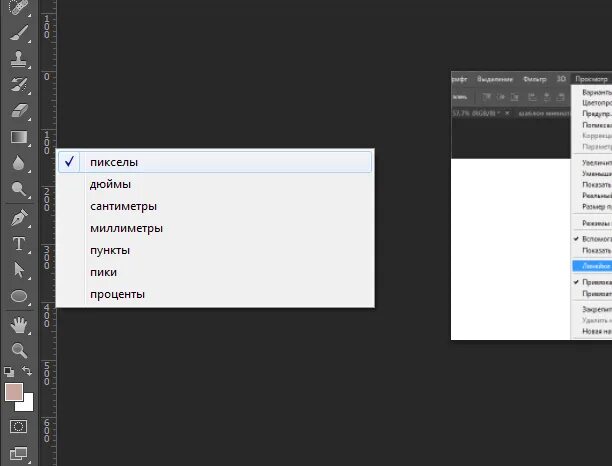Close the 57,7% (RGB/8) document tab

[x=507, y=113]
